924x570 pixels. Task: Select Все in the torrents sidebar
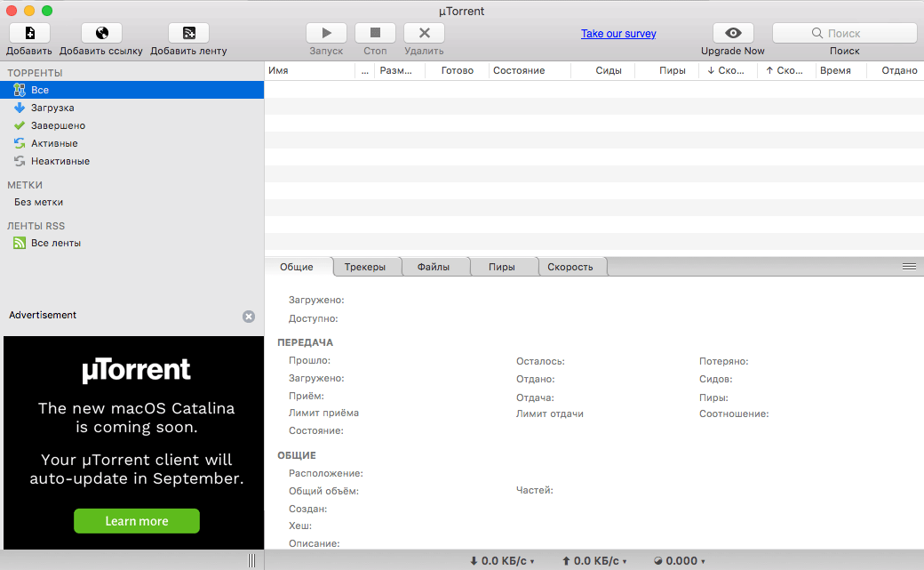132,90
